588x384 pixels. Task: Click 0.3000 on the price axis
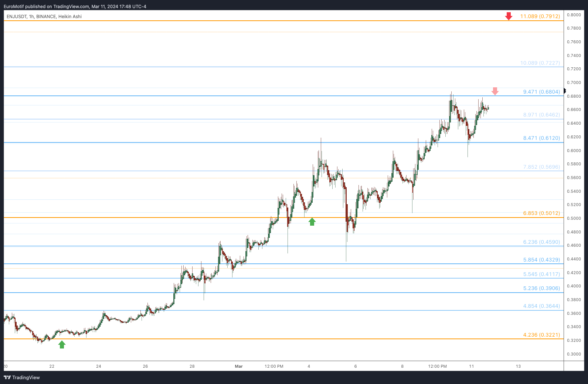574,354
